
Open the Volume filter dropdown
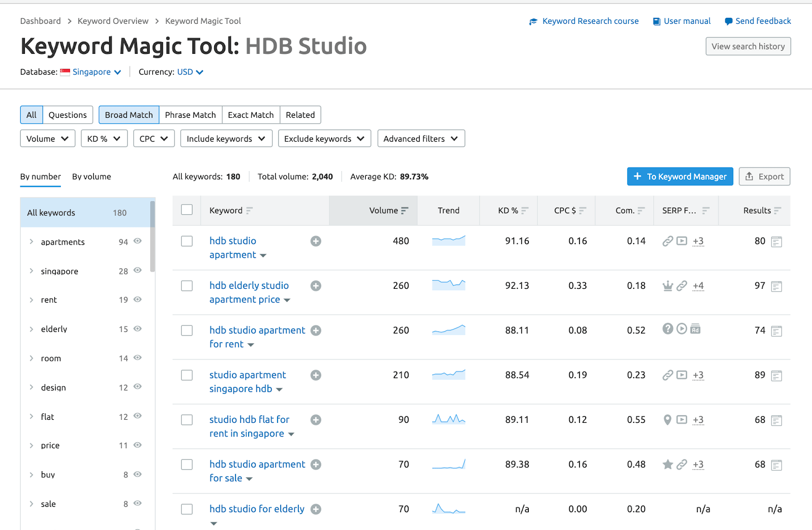(48, 139)
